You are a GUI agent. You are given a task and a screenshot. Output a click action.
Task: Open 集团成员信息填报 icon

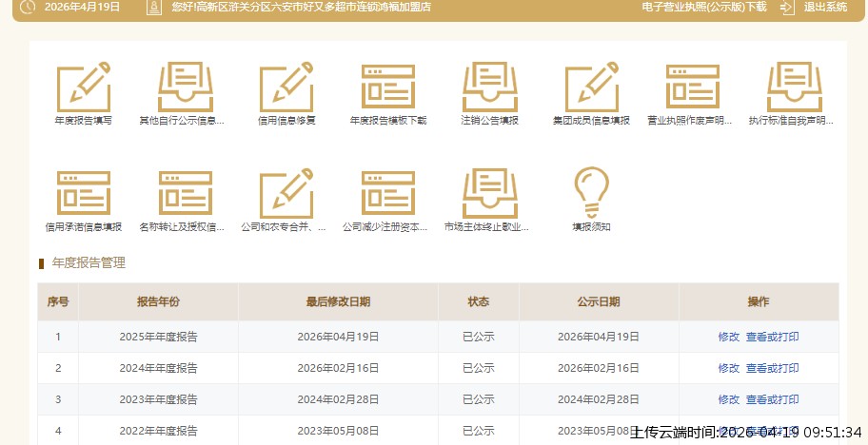tap(591, 87)
